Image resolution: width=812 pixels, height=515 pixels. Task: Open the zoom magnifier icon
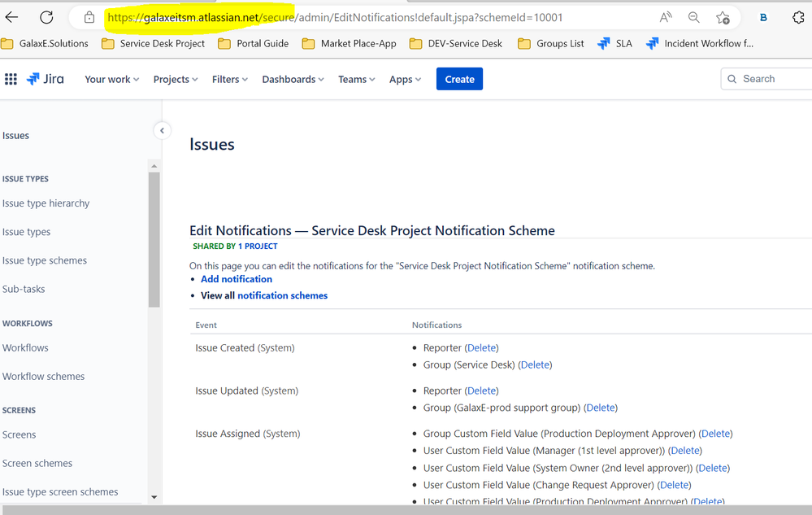click(694, 17)
